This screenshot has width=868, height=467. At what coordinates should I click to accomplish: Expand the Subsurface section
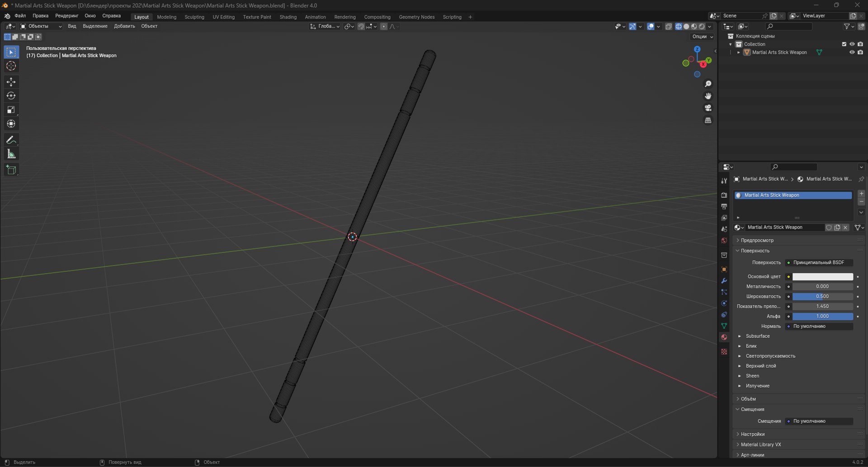(757, 336)
